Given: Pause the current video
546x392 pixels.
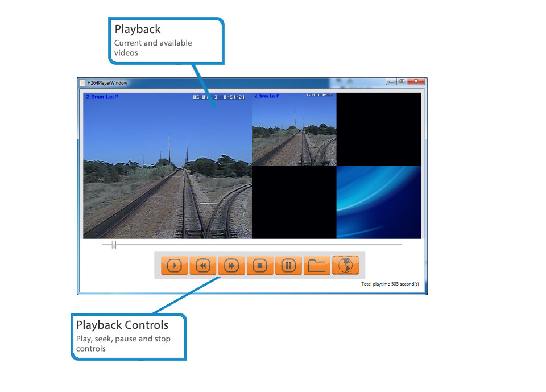Looking at the screenshot, I should (288, 266).
